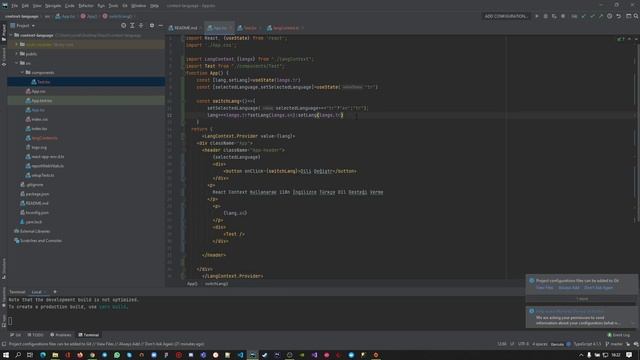
Task: Click the Stop square icon in toolbar
Action: [563, 16]
